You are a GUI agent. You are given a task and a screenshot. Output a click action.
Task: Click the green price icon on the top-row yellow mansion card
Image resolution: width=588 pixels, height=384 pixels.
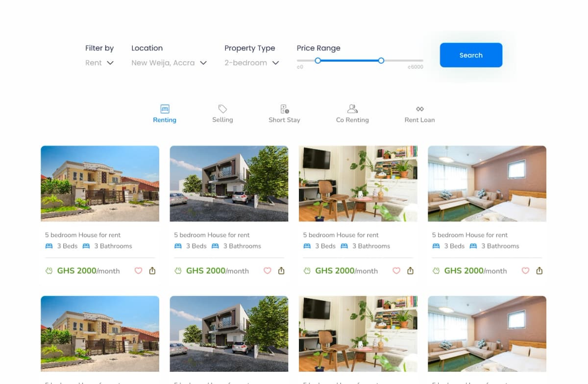pos(49,270)
